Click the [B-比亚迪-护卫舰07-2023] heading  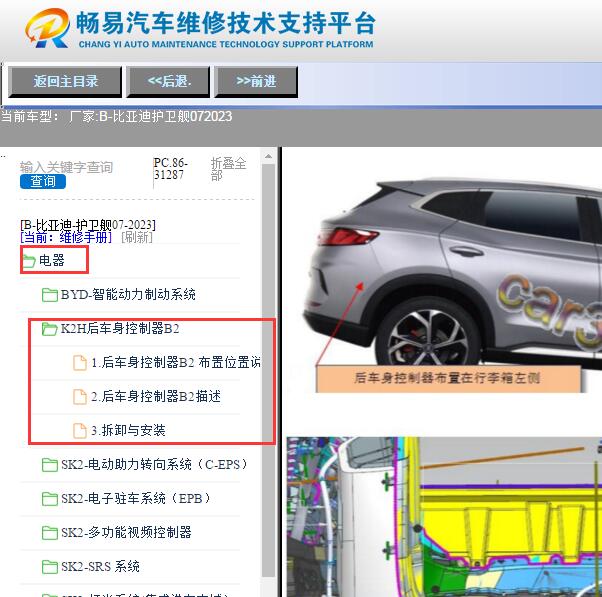[x=88, y=224]
